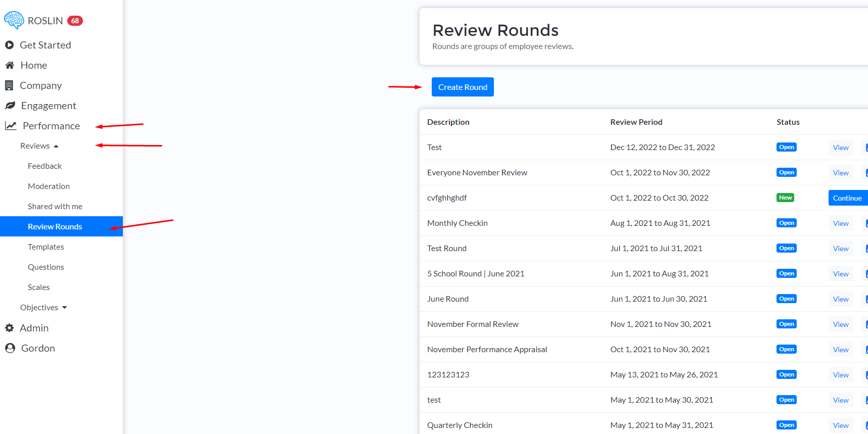Click the Create Round button
The image size is (868, 434).
[463, 87]
